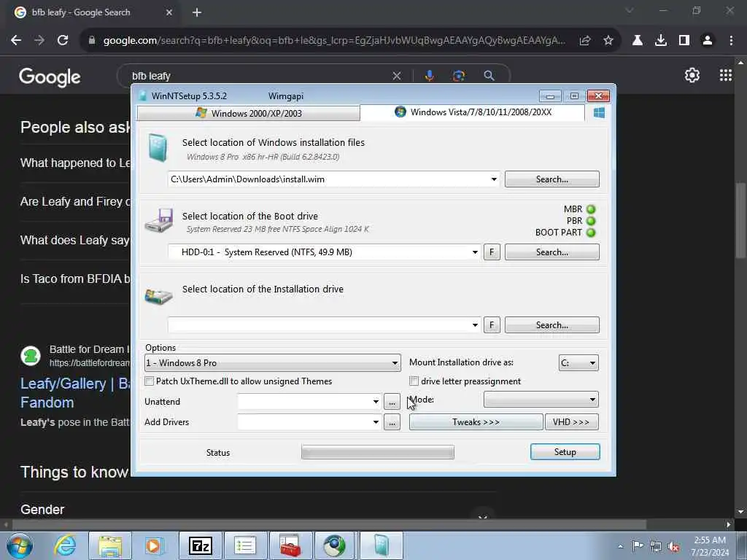The image size is (747, 560).
Task: Click the Chrome address bar URL
Action: (x=334, y=41)
